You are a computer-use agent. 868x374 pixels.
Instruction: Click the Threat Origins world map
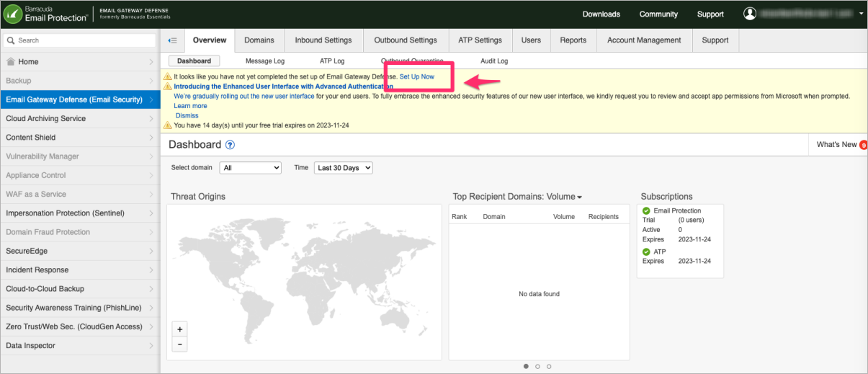[x=303, y=282]
